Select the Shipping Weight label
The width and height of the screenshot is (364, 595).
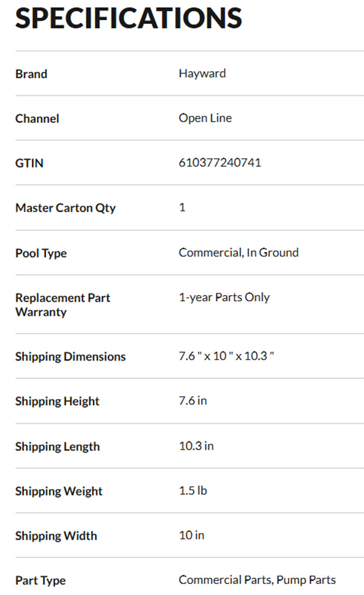[x=59, y=491]
